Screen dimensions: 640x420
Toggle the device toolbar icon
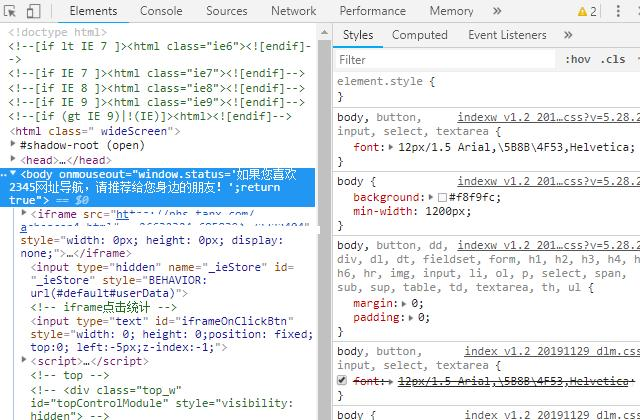tap(33, 11)
